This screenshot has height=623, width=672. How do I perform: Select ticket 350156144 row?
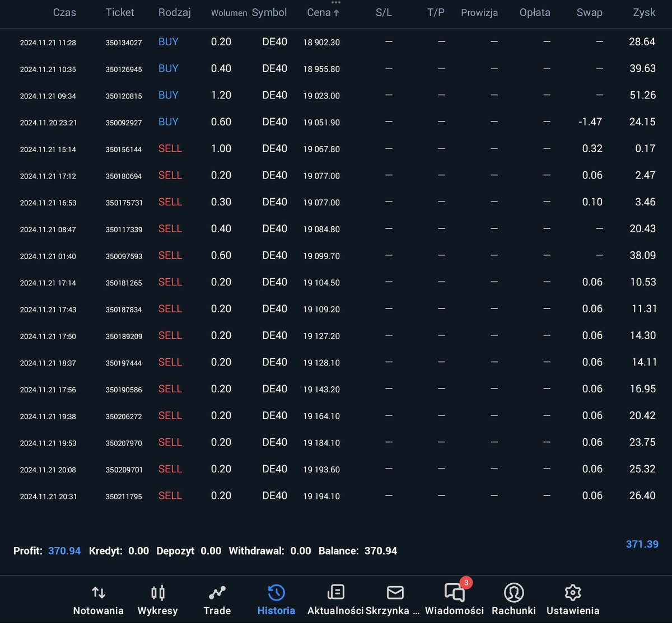click(336, 149)
